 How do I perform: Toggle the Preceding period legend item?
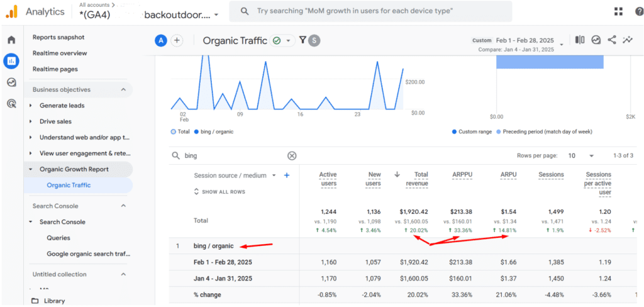click(x=543, y=132)
